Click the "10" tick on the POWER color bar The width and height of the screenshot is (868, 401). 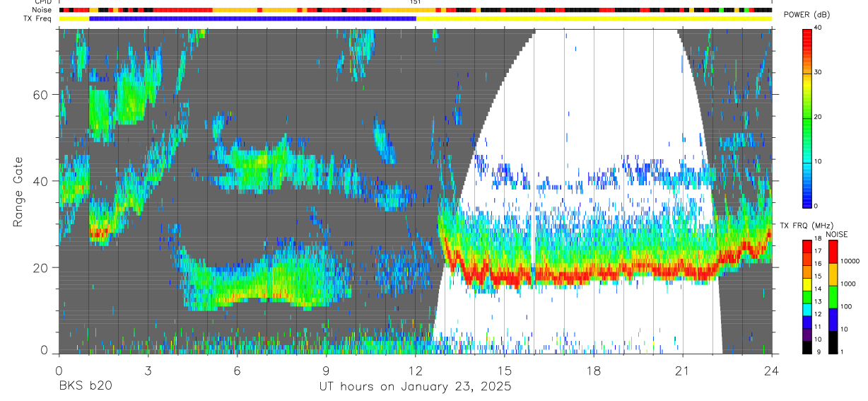[x=819, y=161]
